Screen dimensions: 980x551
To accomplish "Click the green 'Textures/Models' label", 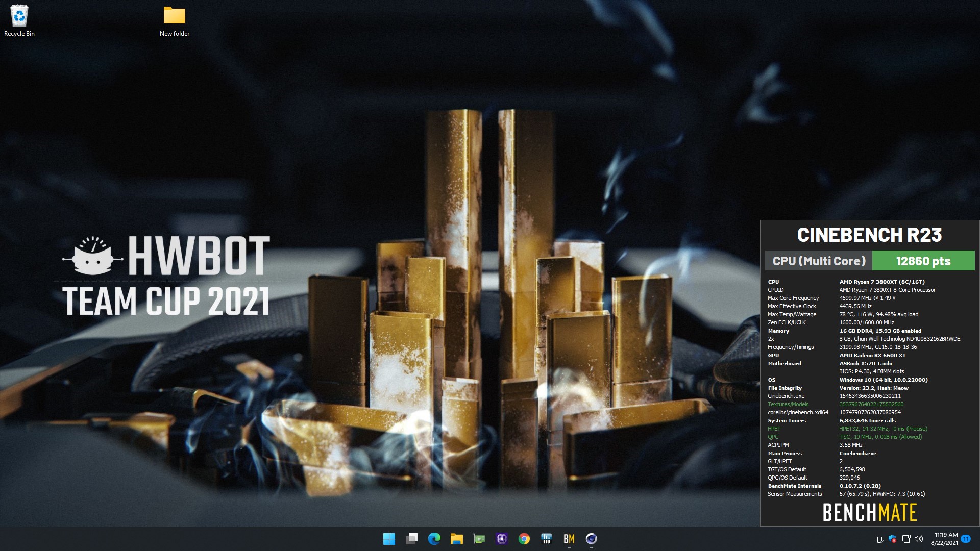I will point(788,404).
